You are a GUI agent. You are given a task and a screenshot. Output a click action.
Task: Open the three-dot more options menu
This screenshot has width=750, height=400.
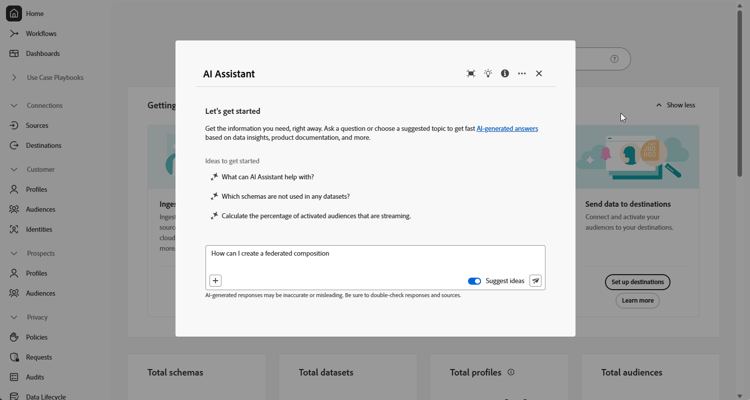coord(522,74)
